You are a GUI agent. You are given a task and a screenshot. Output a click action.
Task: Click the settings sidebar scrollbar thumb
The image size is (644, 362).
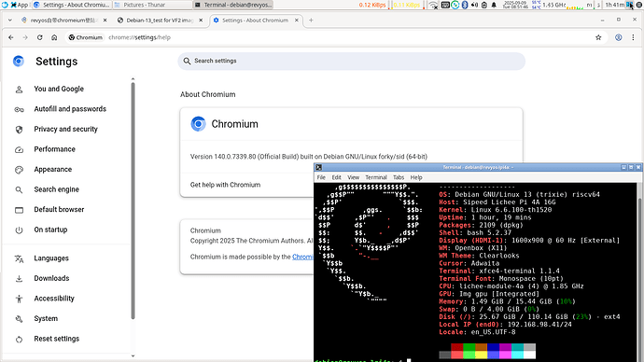[x=133, y=201]
